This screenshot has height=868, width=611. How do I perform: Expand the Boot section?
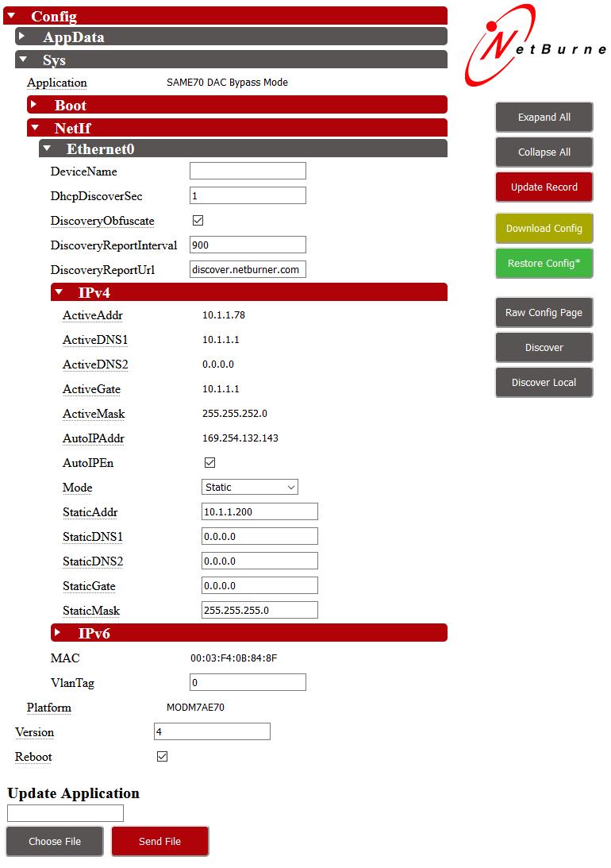point(236,105)
